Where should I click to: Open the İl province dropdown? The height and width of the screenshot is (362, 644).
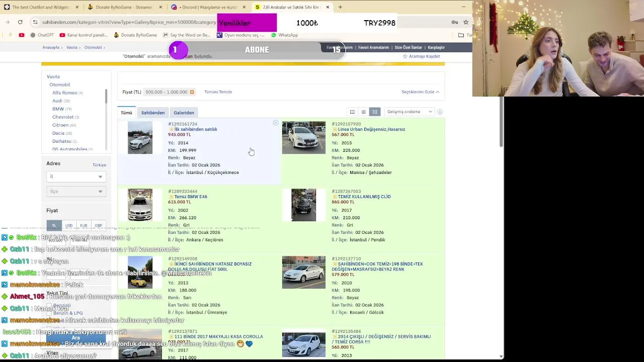76,176
